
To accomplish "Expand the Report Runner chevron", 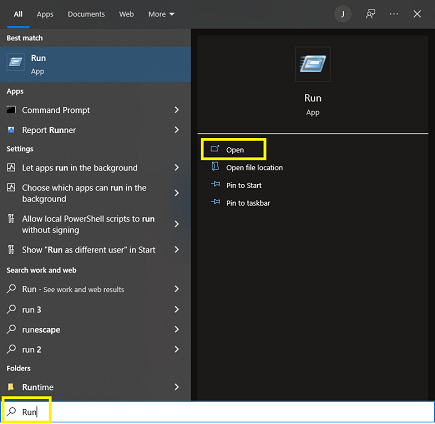I will [x=177, y=130].
